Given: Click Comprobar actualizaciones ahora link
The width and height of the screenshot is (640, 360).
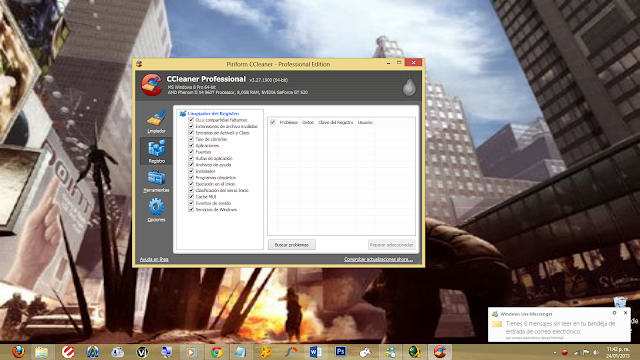Looking at the screenshot, I should [378, 259].
